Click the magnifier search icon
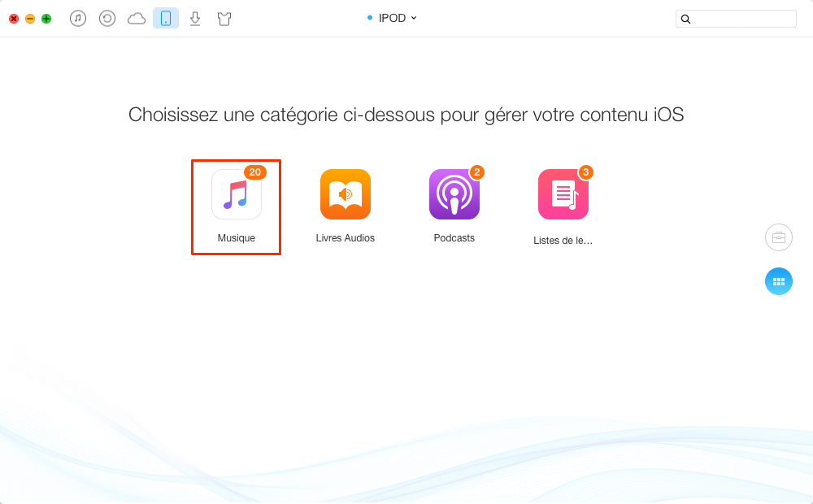Screen dimensions: 813x504 pos(685,20)
